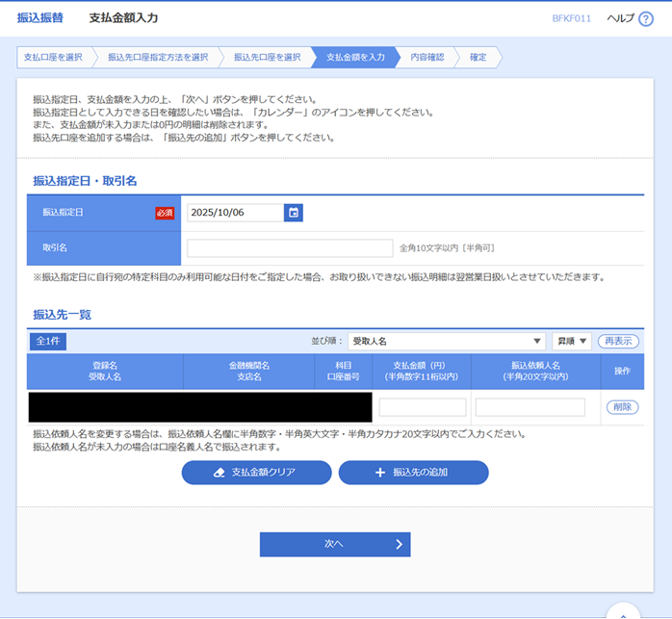Image resolution: width=672 pixels, height=619 pixels.
Task: Click the 再表示 button
Action: 618,341
